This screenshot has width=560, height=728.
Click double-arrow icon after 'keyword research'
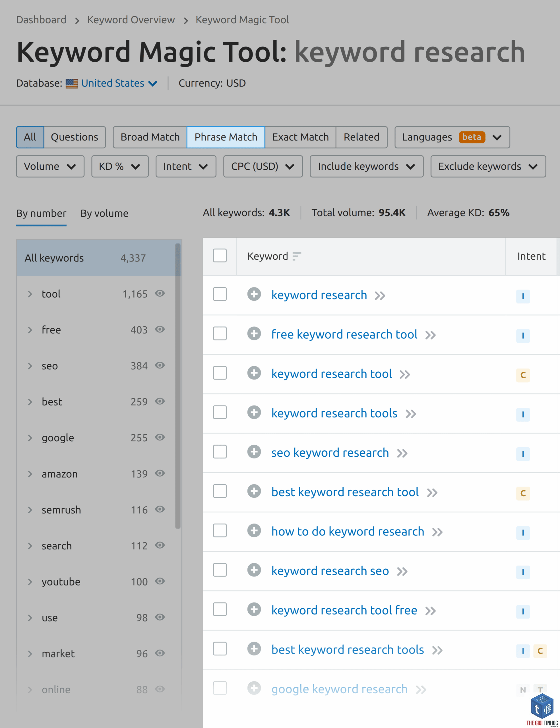point(380,296)
